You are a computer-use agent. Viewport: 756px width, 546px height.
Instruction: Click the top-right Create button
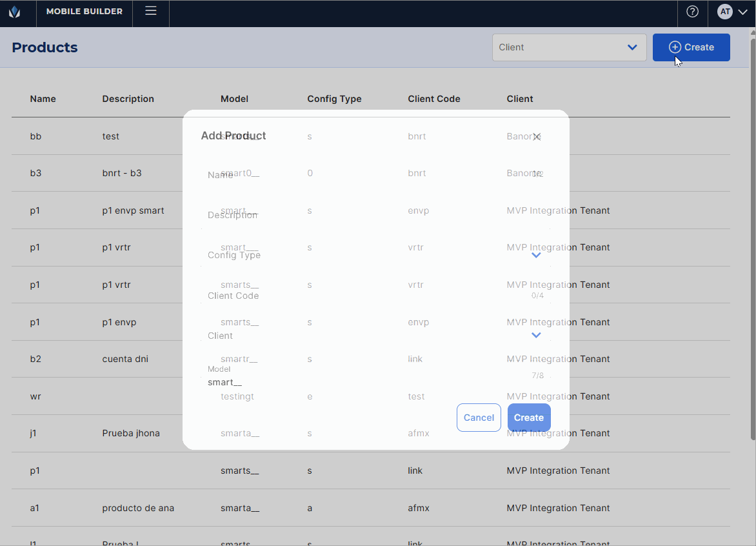pyautogui.click(x=691, y=47)
